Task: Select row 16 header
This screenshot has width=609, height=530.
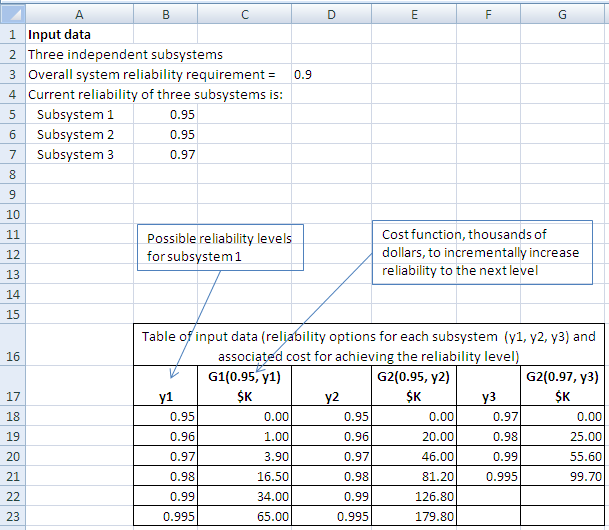Action: (x=13, y=345)
